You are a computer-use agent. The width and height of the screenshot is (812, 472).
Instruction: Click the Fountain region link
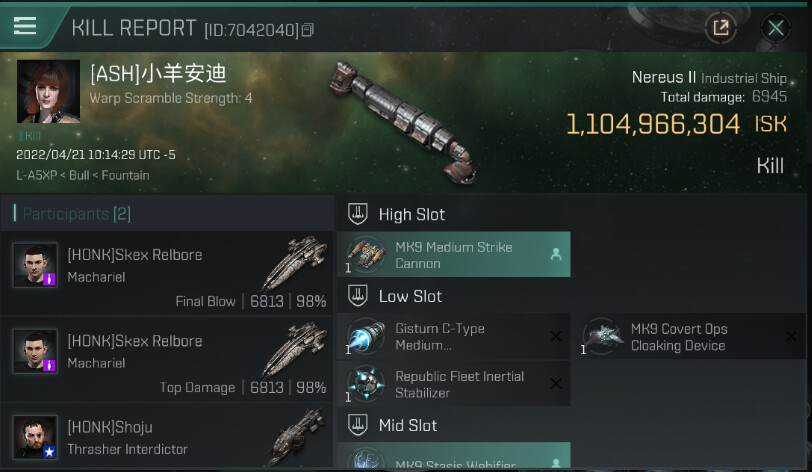coord(125,175)
